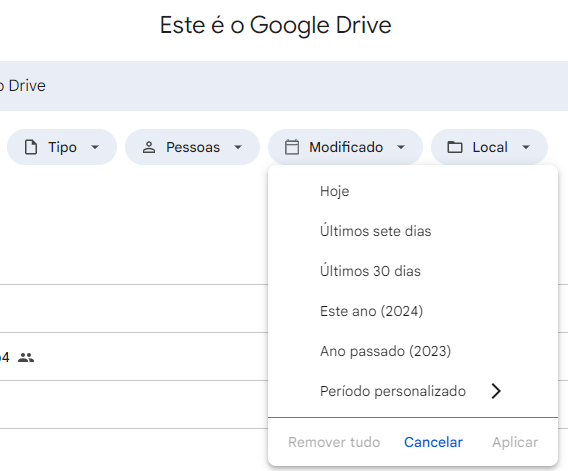The image size is (568, 471).
Task: Select Este ano (2024) option
Action: [x=413, y=311]
